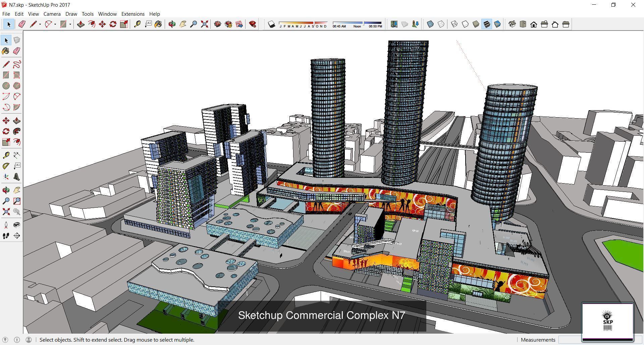The image size is (644, 345).
Task: Enable Hidden Line face style
Action: point(465,24)
